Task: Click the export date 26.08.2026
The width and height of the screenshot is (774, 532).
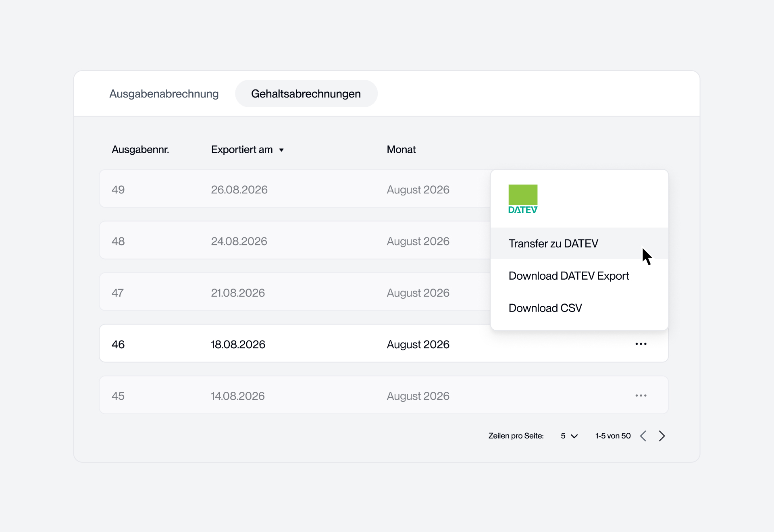Action: pos(239,189)
